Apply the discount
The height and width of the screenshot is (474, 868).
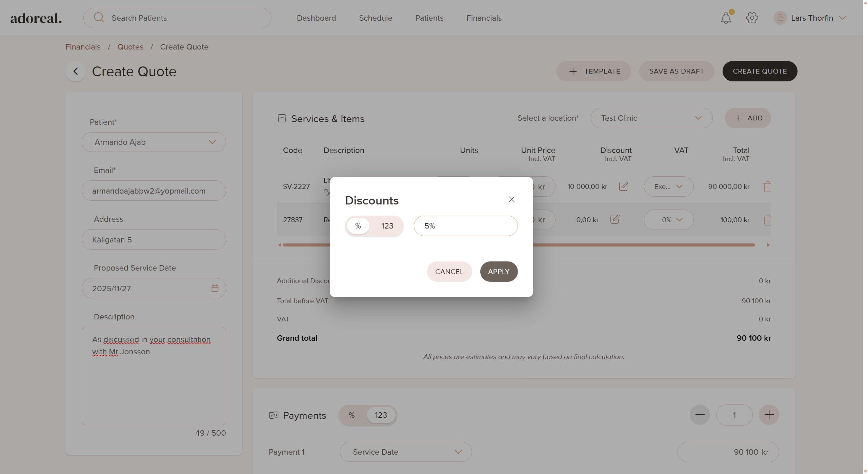[499, 272]
